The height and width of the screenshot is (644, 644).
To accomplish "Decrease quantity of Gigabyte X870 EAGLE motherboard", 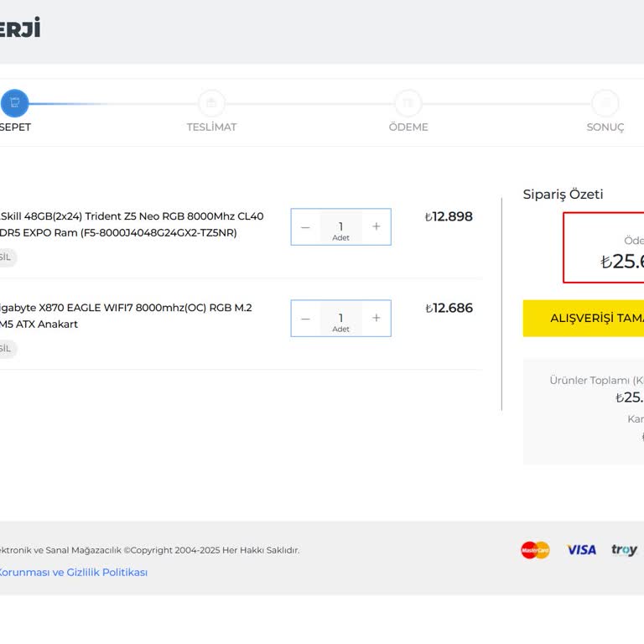I will tap(305, 319).
